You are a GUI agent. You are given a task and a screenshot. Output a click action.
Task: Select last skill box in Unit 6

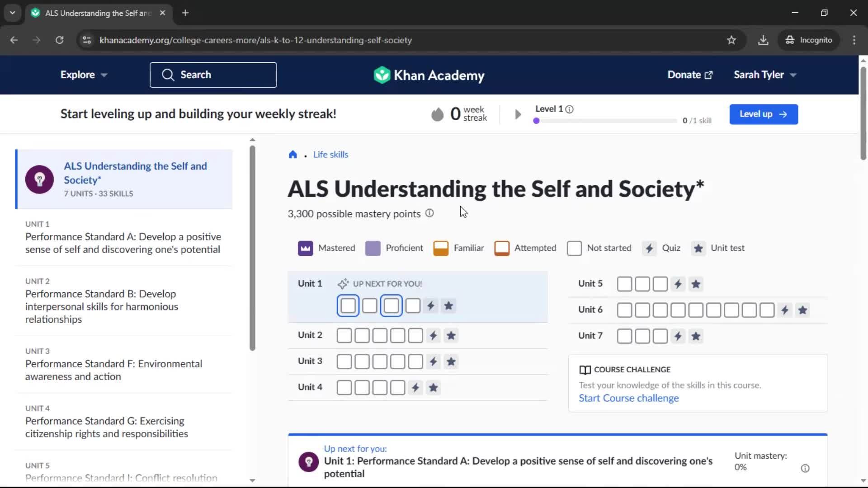coord(767,310)
